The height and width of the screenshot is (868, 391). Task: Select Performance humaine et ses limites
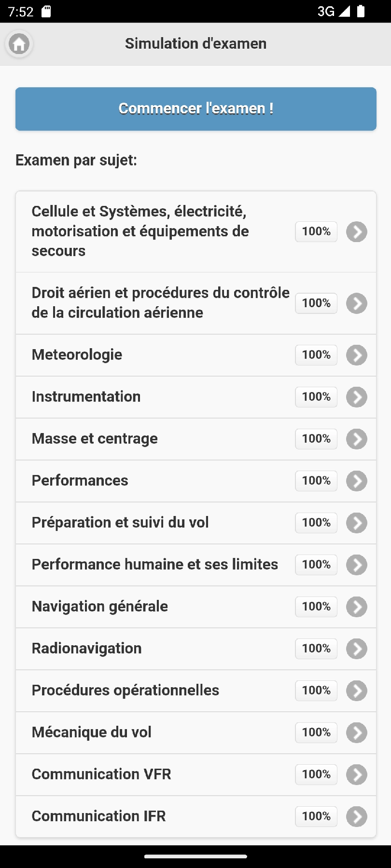click(x=154, y=565)
